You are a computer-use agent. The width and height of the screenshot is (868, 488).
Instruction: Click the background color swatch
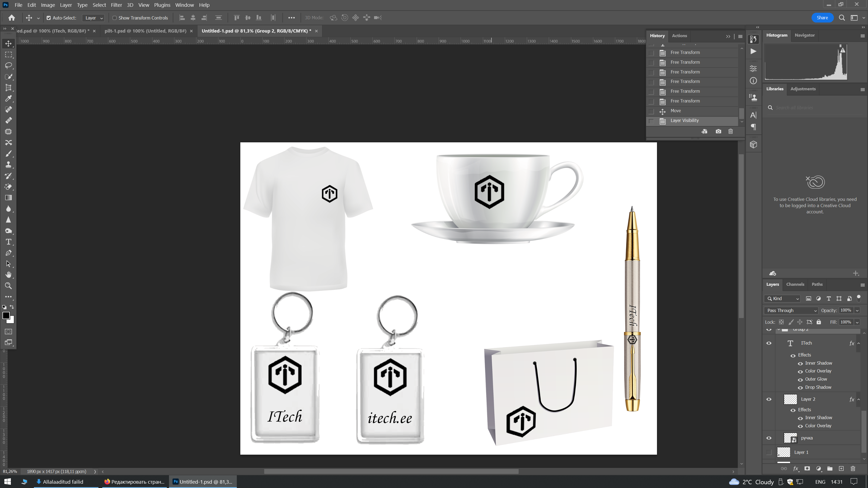coord(12,321)
